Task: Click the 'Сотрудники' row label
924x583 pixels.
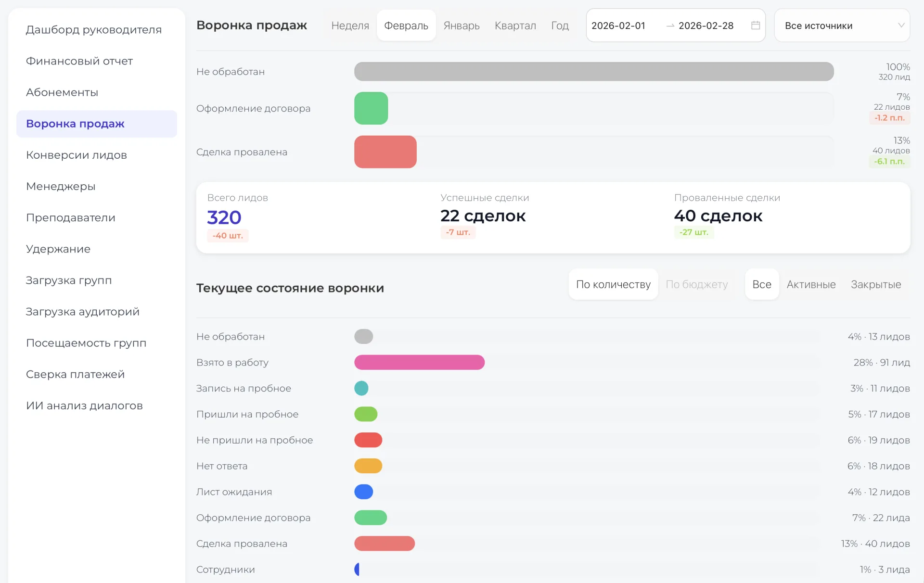Action: pyautogui.click(x=226, y=570)
